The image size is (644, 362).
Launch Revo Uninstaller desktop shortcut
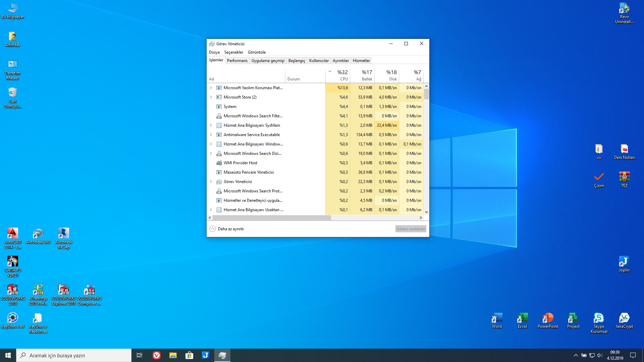[x=624, y=13]
